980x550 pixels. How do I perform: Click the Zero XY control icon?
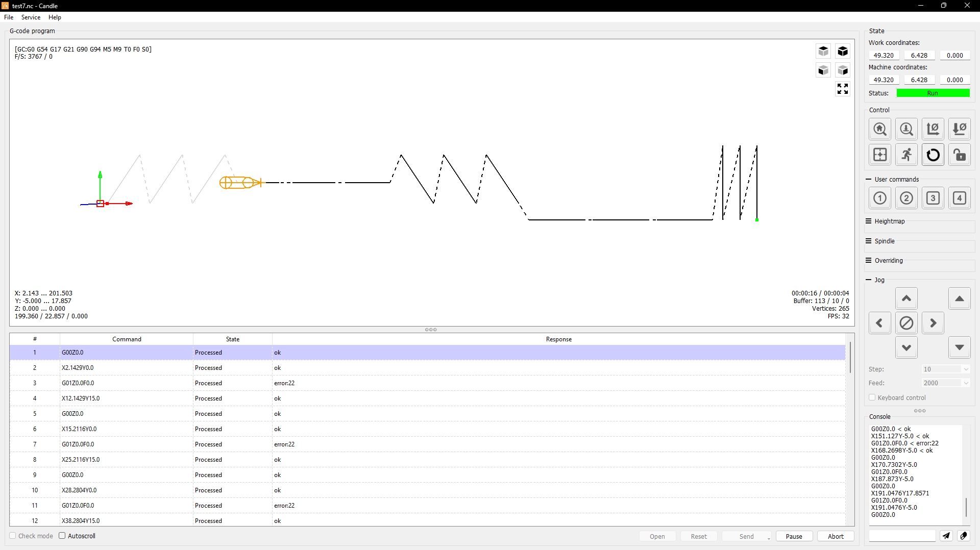coord(933,129)
